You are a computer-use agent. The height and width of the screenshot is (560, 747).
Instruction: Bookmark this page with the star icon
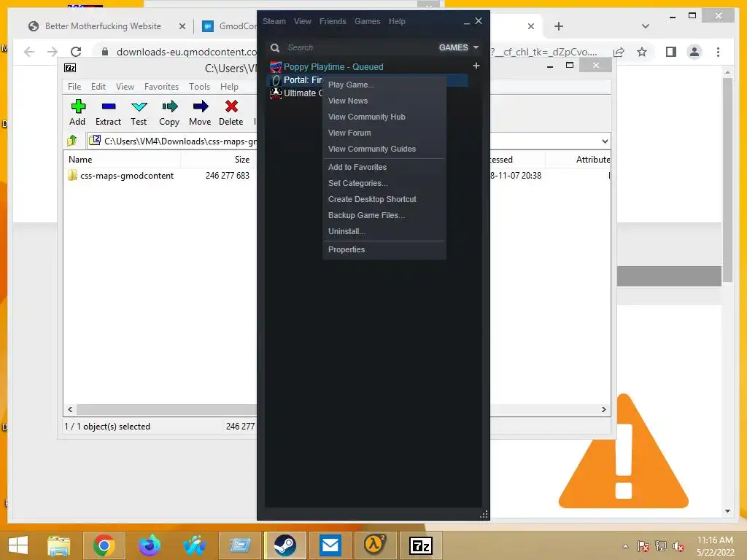(x=642, y=52)
